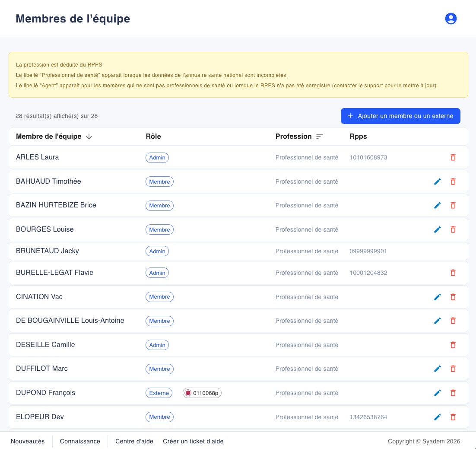
Task: Select RPPS number 10001204832
Action: (x=368, y=273)
